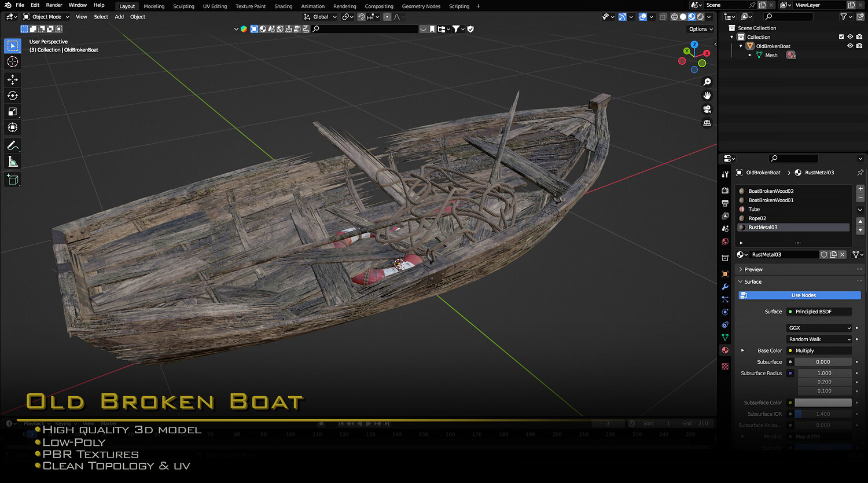Open the Random Walk subsurface dropdown
This screenshot has height=483, width=868.
click(x=819, y=339)
